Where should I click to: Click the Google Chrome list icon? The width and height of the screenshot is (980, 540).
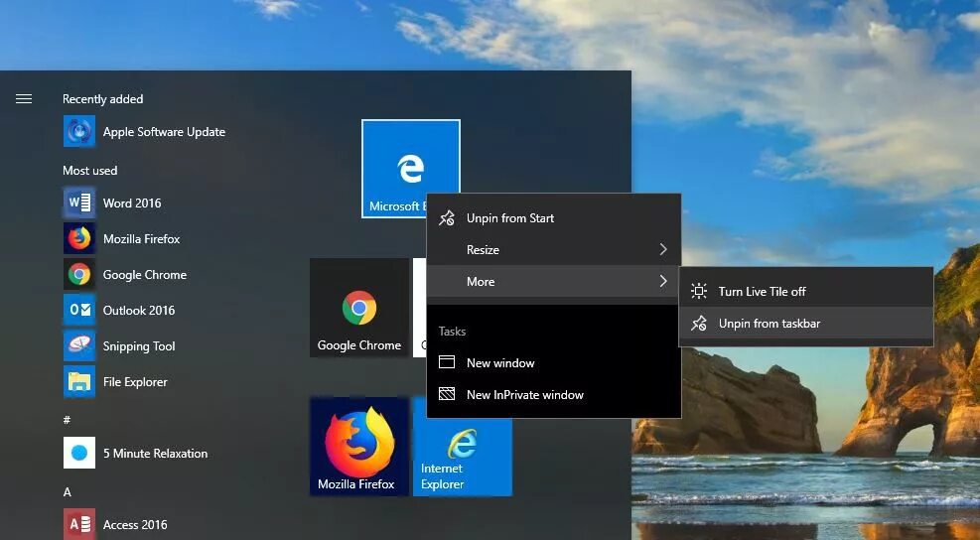(x=79, y=274)
